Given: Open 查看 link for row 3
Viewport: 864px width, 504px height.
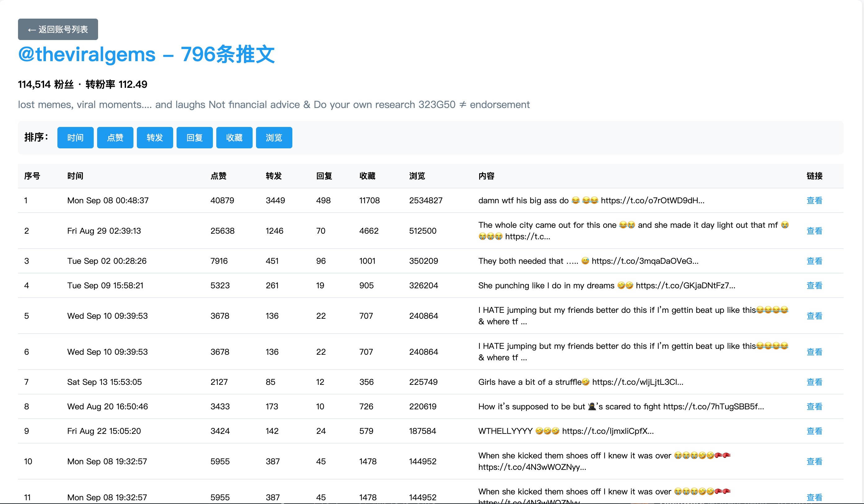Looking at the screenshot, I should [814, 261].
